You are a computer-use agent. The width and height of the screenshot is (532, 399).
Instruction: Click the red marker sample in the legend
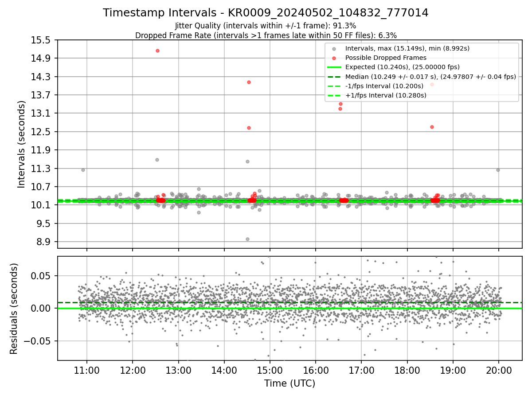(334, 58)
